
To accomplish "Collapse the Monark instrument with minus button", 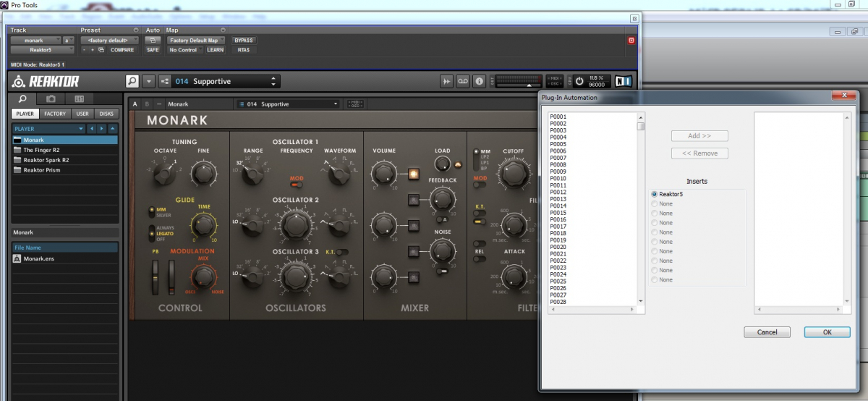I will 159,104.
